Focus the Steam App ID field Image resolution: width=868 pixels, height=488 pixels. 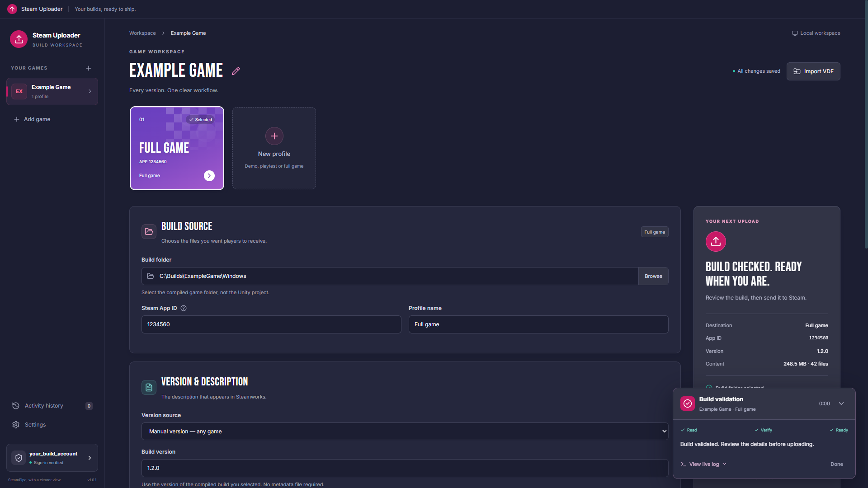(x=271, y=324)
